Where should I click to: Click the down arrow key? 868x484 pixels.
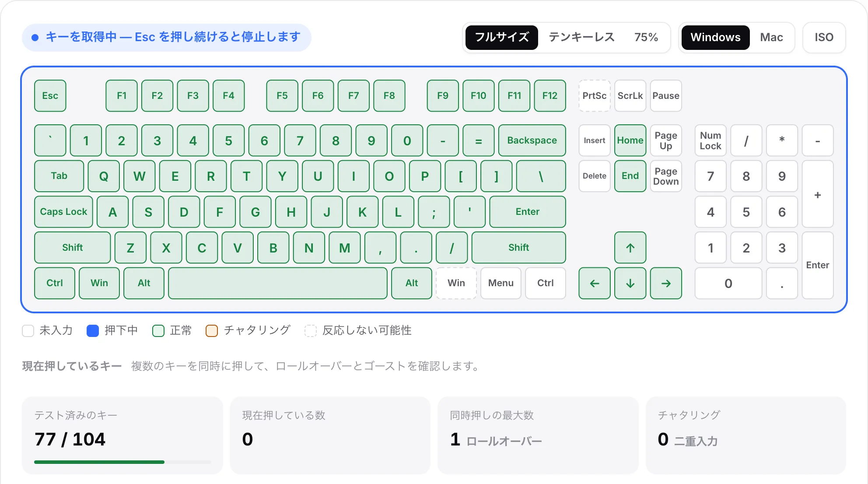tap(630, 283)
